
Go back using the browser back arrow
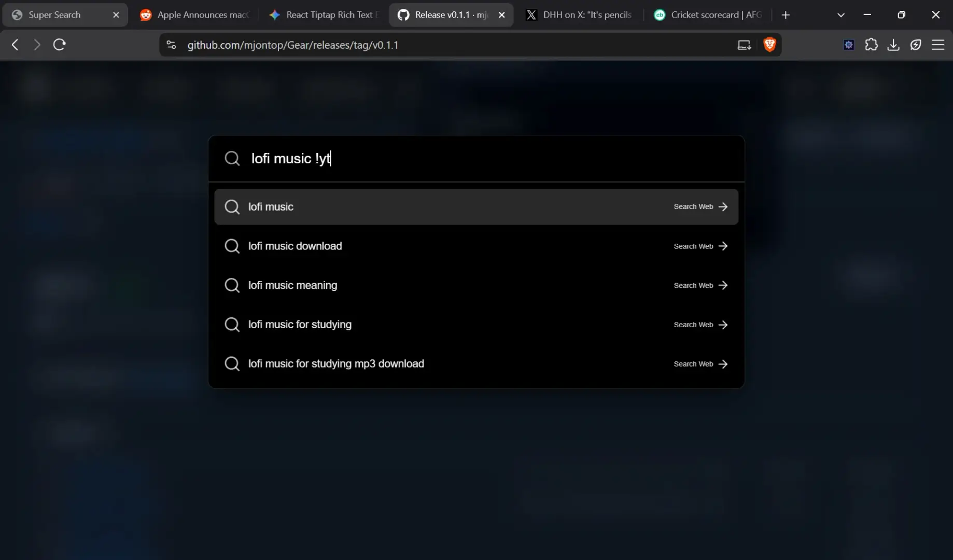click(x=15, y=45)
